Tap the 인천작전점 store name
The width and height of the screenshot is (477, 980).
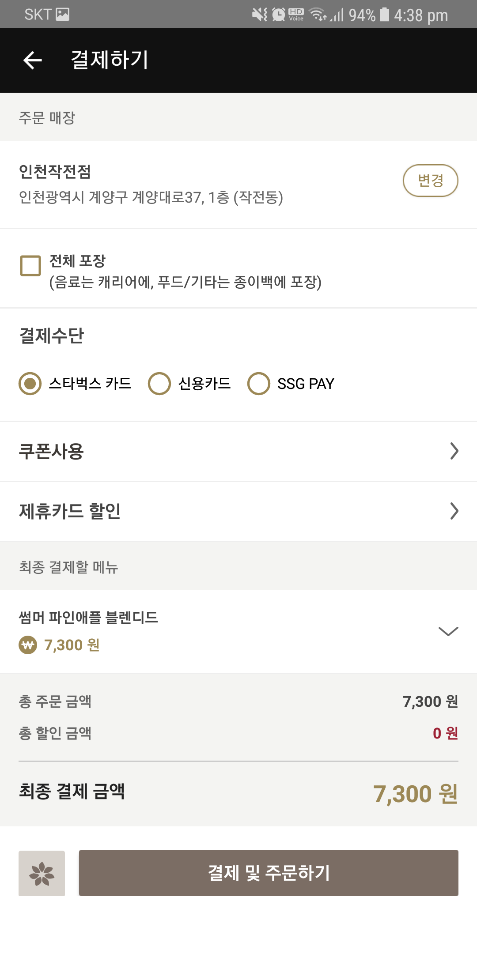coord(55,171)
